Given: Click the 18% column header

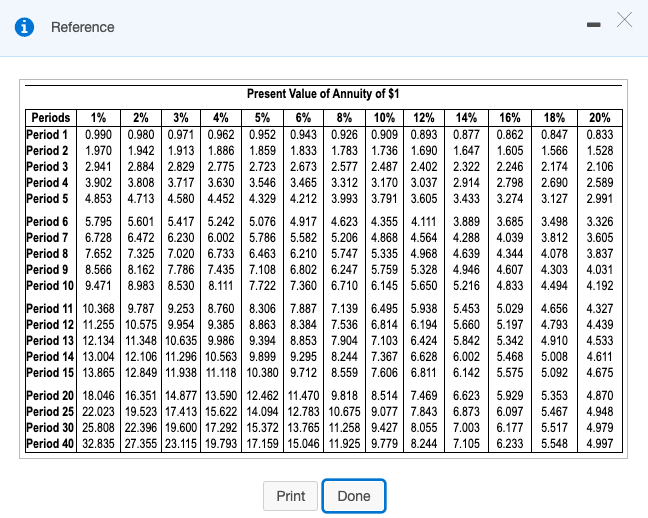Looking at the screenshot, I should (554, 118).
